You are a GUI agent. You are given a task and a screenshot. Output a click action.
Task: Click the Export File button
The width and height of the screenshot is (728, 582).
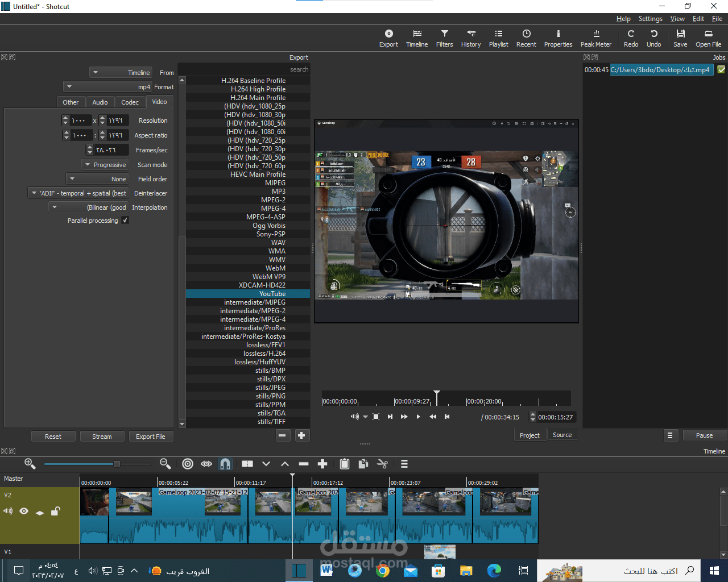pos(150,436)
